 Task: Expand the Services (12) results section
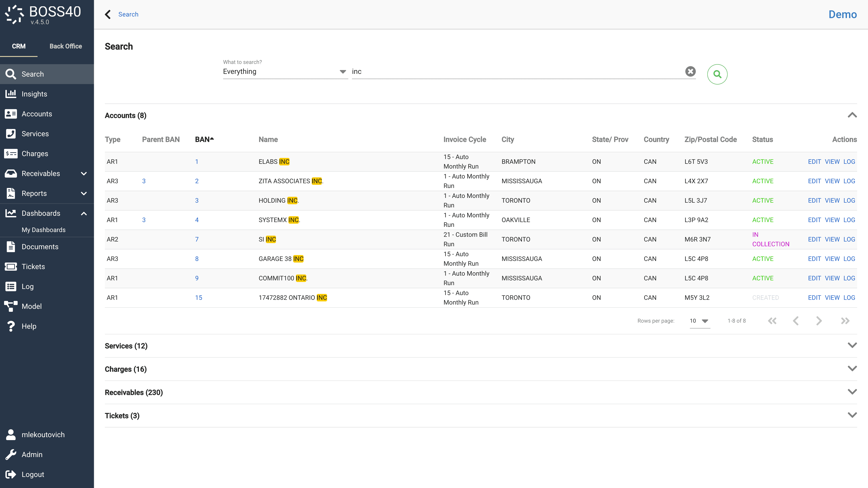(x=852, y=345)
